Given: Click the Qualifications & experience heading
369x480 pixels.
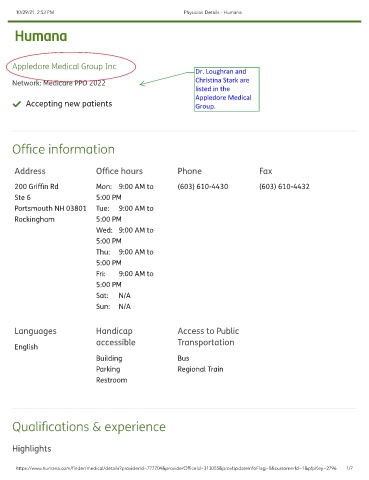Looking at the screenshot, I should [x=89, y=427].
